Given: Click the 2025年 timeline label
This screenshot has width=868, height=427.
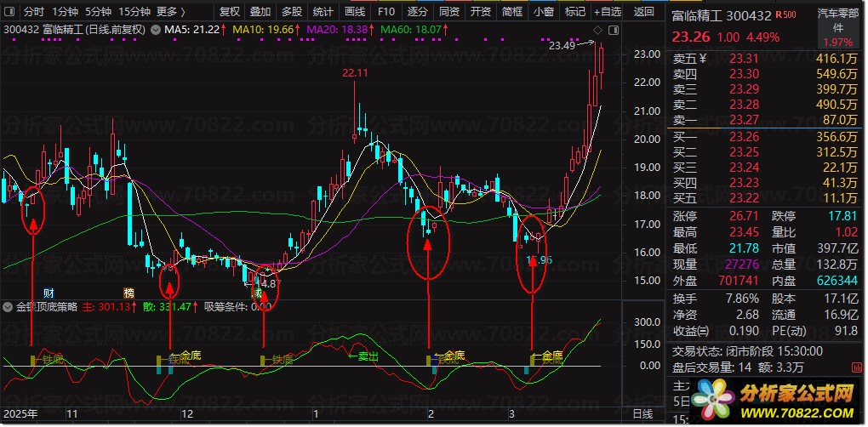Looking at the screenshot, I should click(21, 413).
